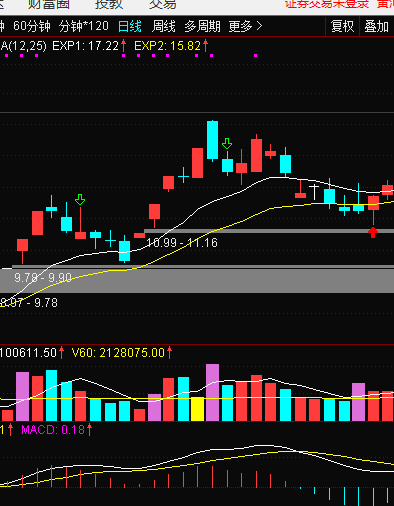The image size is (394, 506).
Task: Click the white hollow candlestick
Action: point(314,192)
